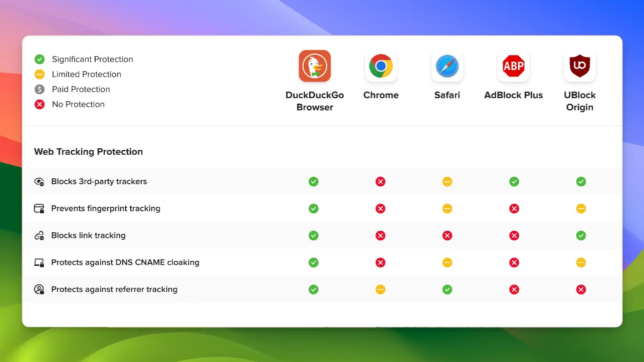Click Chrome's red X for fingerprint tracking
The height and width of the screenshot is (362, 644).
pos(380,208)
